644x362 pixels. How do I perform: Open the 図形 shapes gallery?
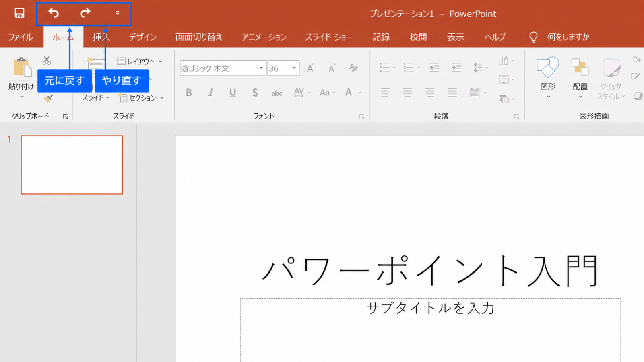click(x=548, y=78)
